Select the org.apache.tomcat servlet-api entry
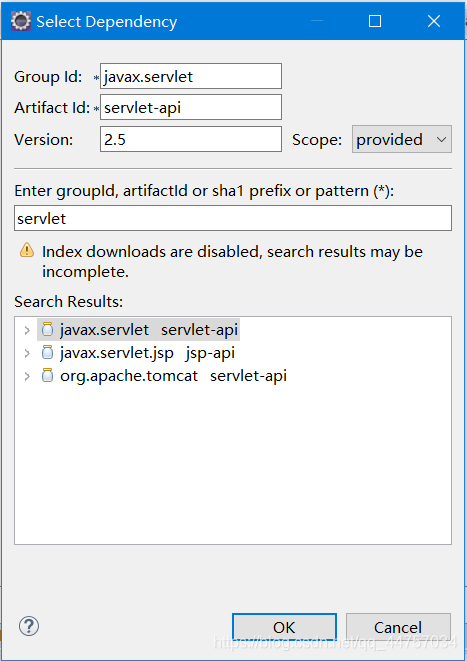The image size is (467, 661). 173,376
